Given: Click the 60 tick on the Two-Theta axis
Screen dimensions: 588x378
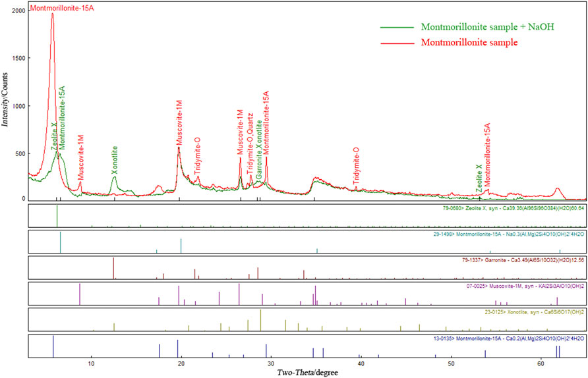Looking at the screenshot, I should tap(541, 364).
